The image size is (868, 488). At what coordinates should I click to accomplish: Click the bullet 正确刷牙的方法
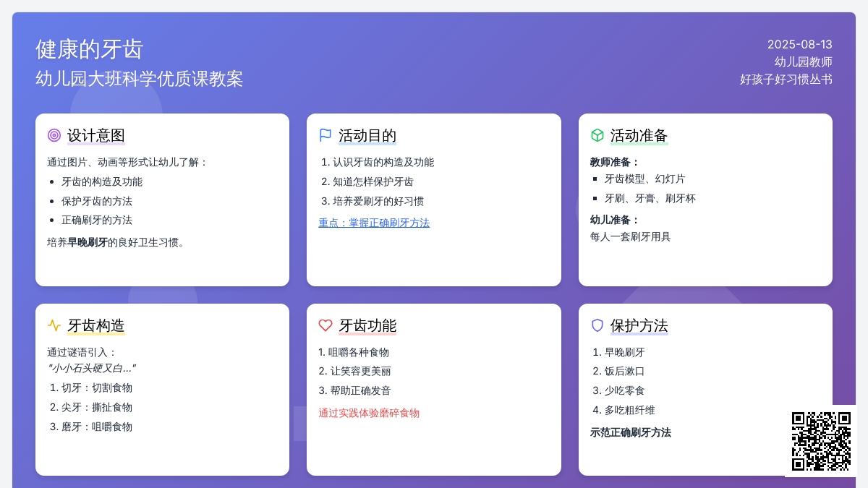coord(97,220)
